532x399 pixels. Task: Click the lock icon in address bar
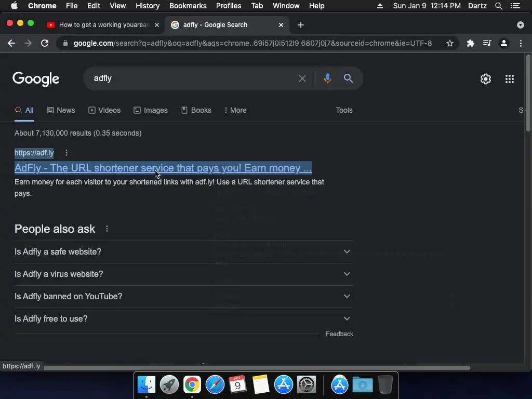point(65,43)
